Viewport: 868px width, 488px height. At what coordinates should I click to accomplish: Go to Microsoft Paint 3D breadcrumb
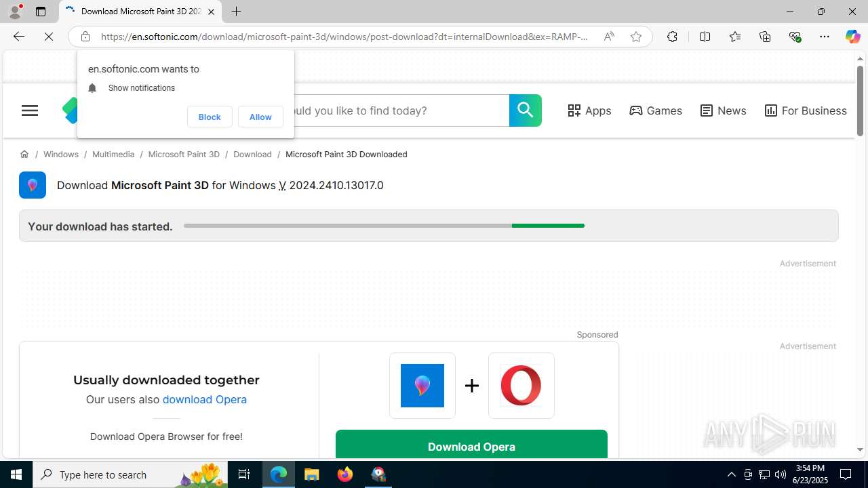pyautogui.click(x=184, y=155)
